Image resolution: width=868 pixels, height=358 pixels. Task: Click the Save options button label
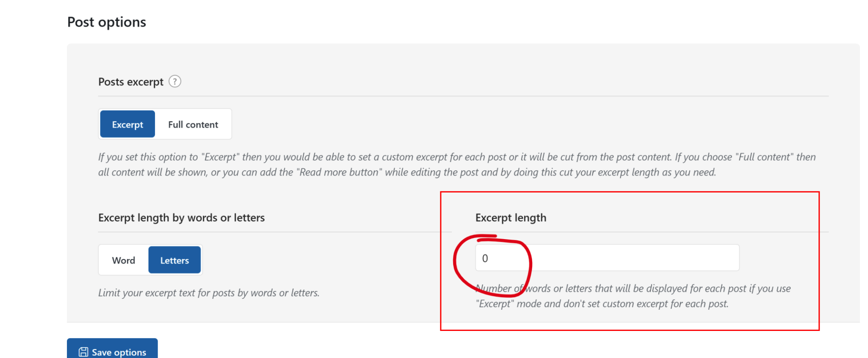click(119, 352)
